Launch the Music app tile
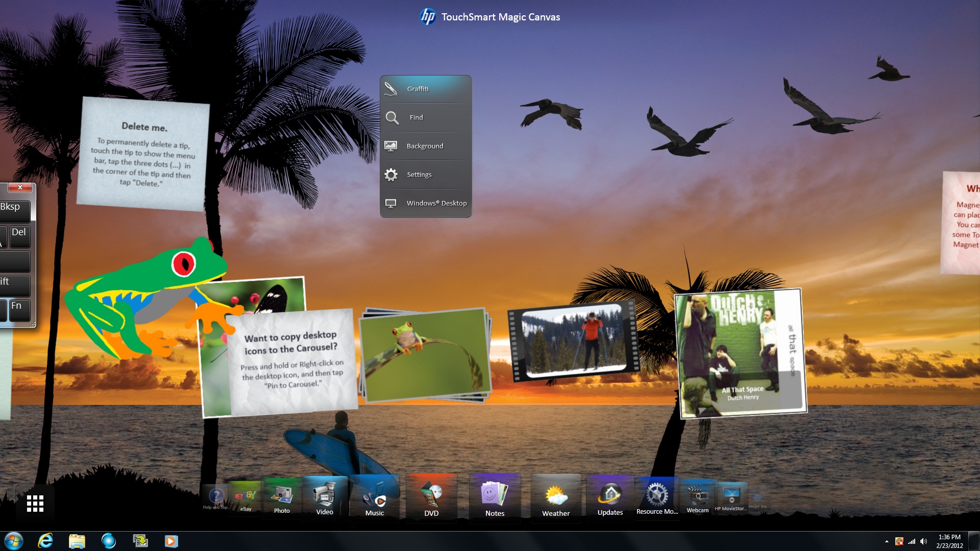The image size is (980, 551). click(x=375, y=497)
